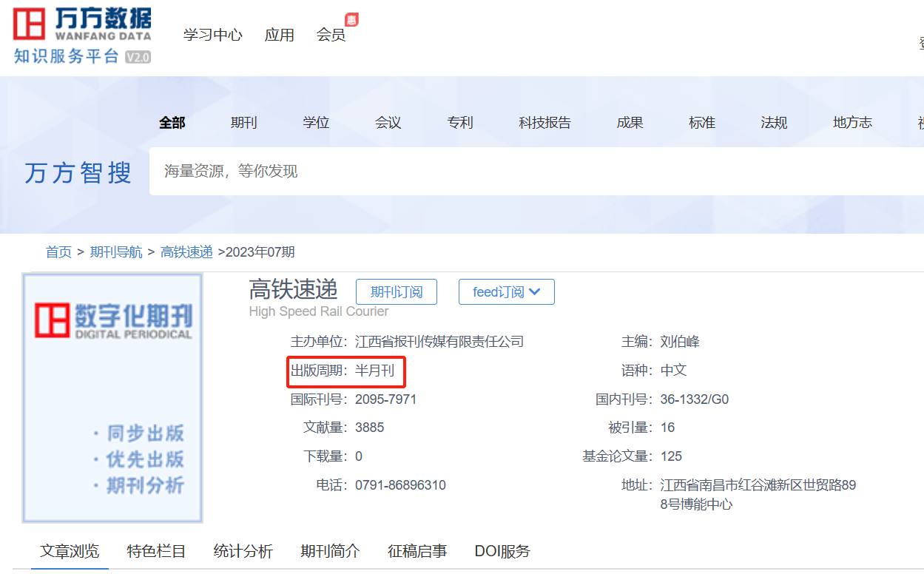The width and height of the screenshot is (924, 574).
Task: Click the red promo badge on 会员
Action: 352,19
